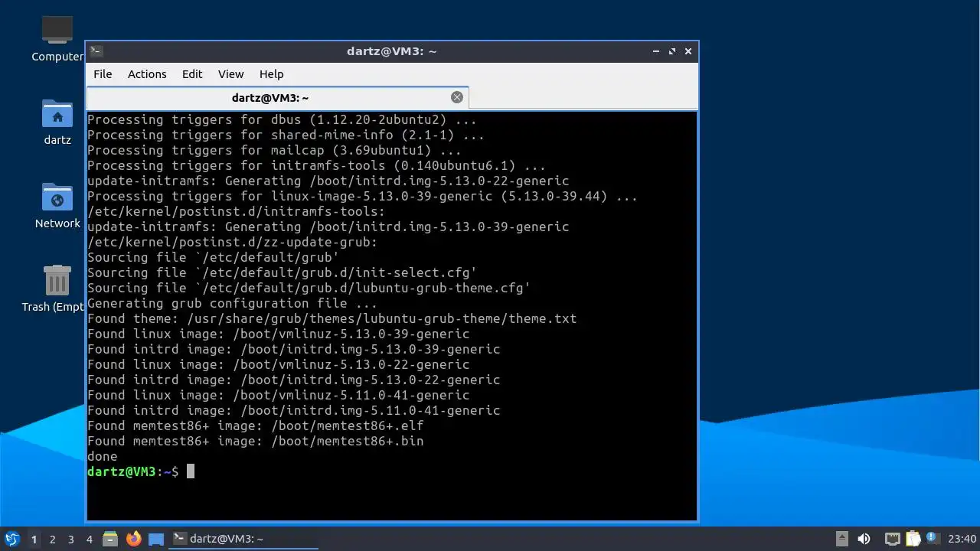The width and height of the screenshot is (980, 551).
Task: Open the Help menu
Action: click(271, 74)
